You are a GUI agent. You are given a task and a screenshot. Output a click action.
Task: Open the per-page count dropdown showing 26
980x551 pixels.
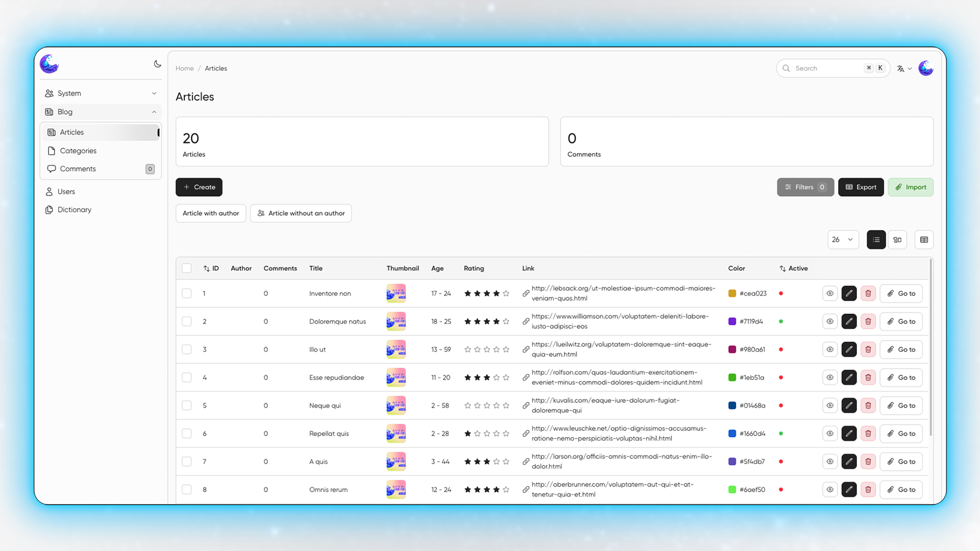(843, 240)
